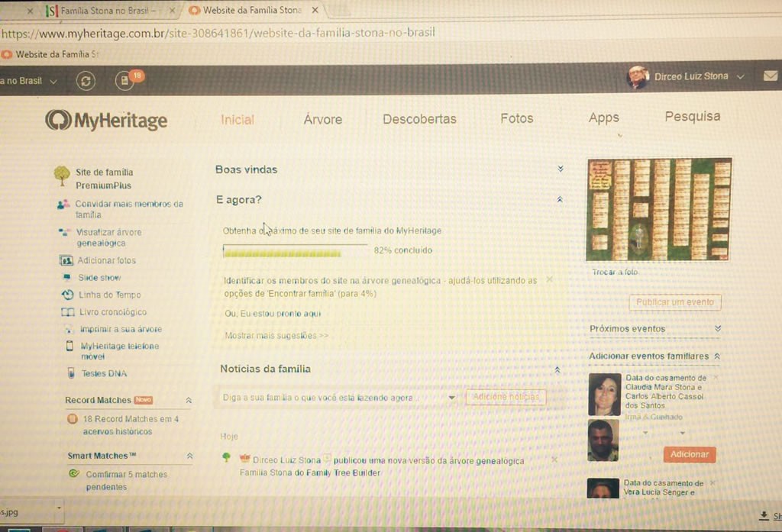The height and width of the screenshot is (532, 782).
Task: Go to the Inicial tab
Action: 238,120
